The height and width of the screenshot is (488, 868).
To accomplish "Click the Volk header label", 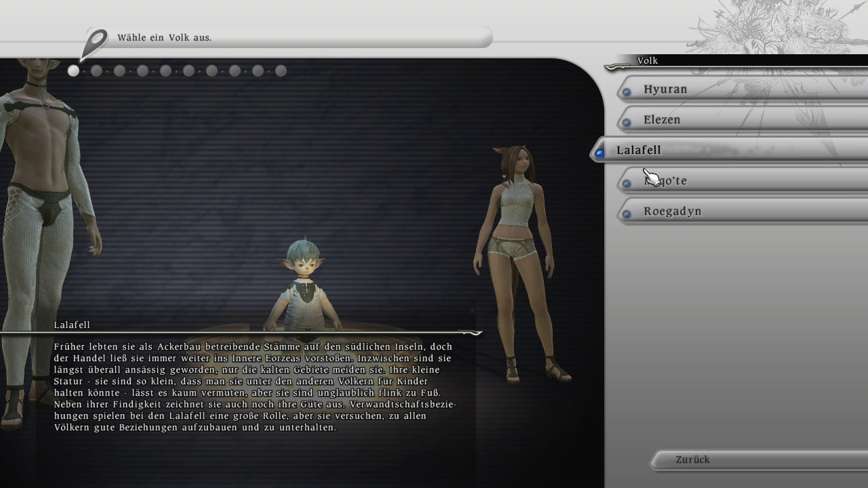I will pos(648,60).
